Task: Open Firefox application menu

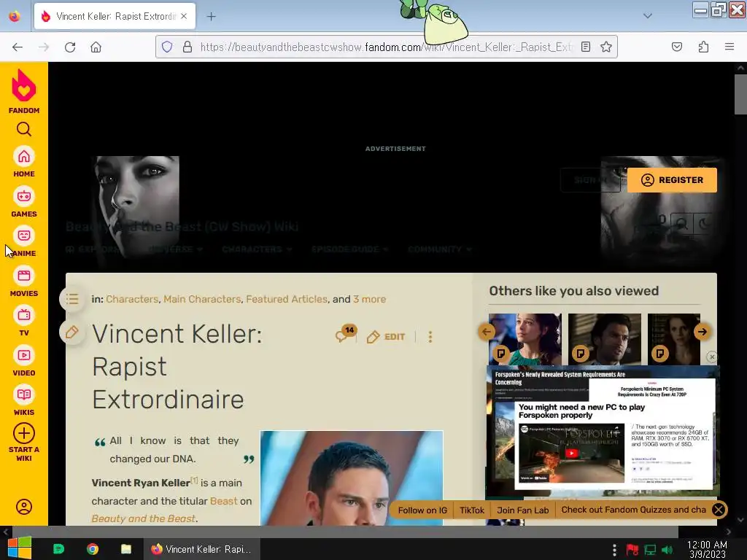Action: pyautogui.click(x=729, y=47)
